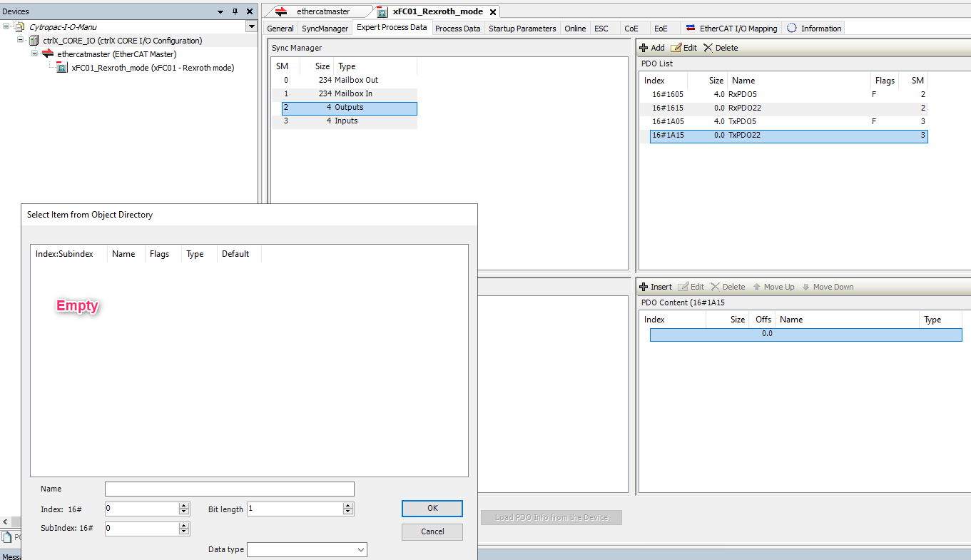This screenshot has height=560, width=971.
Task: Open the Data type dropdown
Action: click(x=360, y=550)
